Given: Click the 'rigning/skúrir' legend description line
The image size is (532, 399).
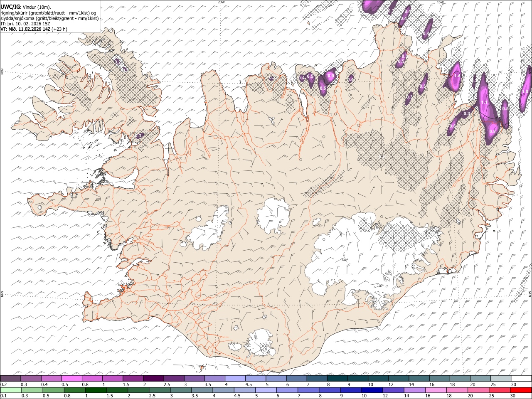Looking at the screenshot, I should [49, 12].
